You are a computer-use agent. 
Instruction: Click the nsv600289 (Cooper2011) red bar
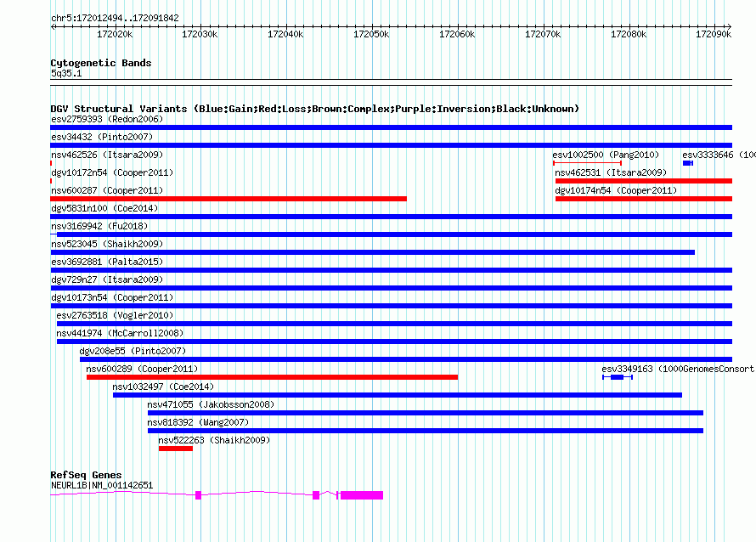point(272,377)
